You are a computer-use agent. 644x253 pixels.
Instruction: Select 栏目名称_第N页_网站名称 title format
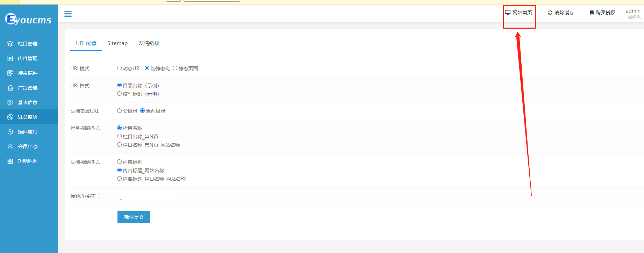(120, 145)
